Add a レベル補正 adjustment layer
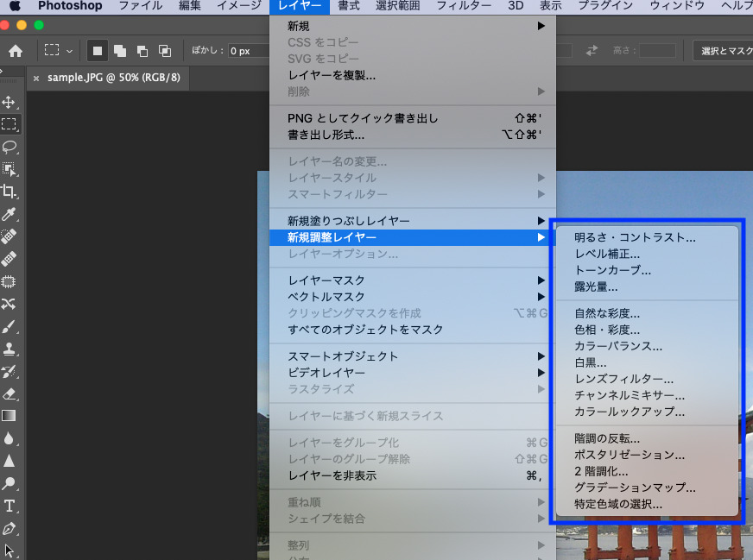753x560 pixels. (647, 254)
